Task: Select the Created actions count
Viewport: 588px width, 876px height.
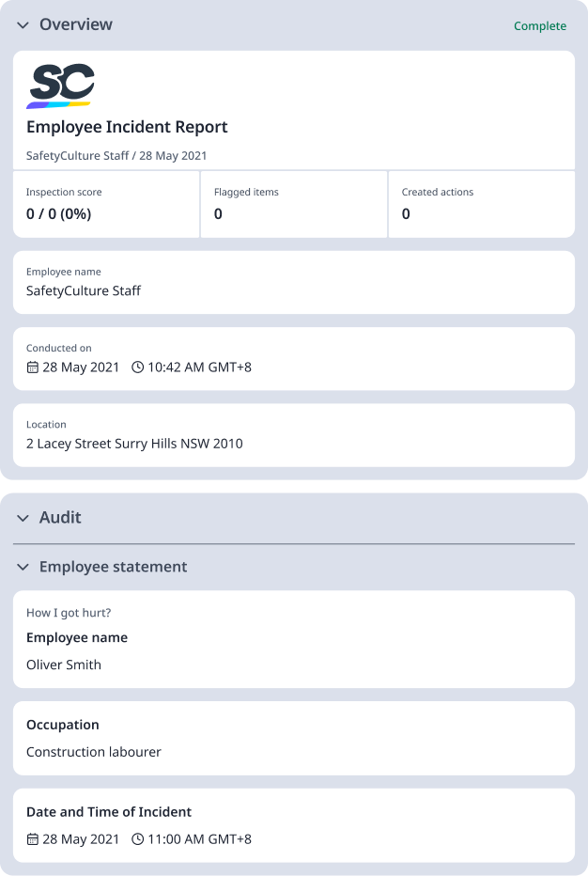Action: tap(404, 214)
